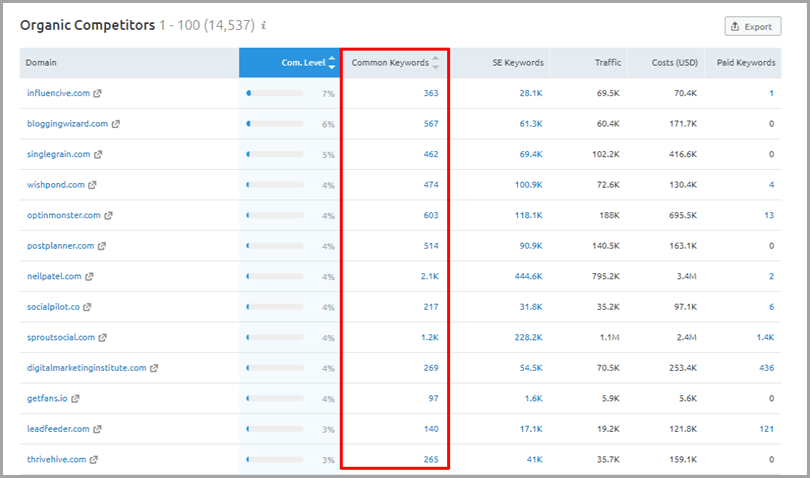Open the singlegrain.com domain link
810x478 pixels.
59,154
